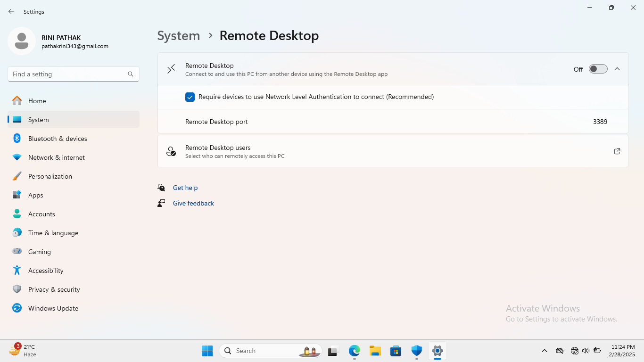
Task: Go to Privacy & security settings
Action: pyautogui.click(x=54, y=289)
